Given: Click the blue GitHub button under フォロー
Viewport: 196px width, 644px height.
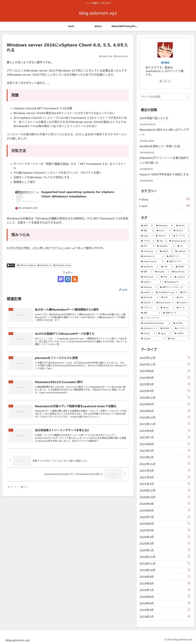Looking at the screenshot, I should click(68, 279).
